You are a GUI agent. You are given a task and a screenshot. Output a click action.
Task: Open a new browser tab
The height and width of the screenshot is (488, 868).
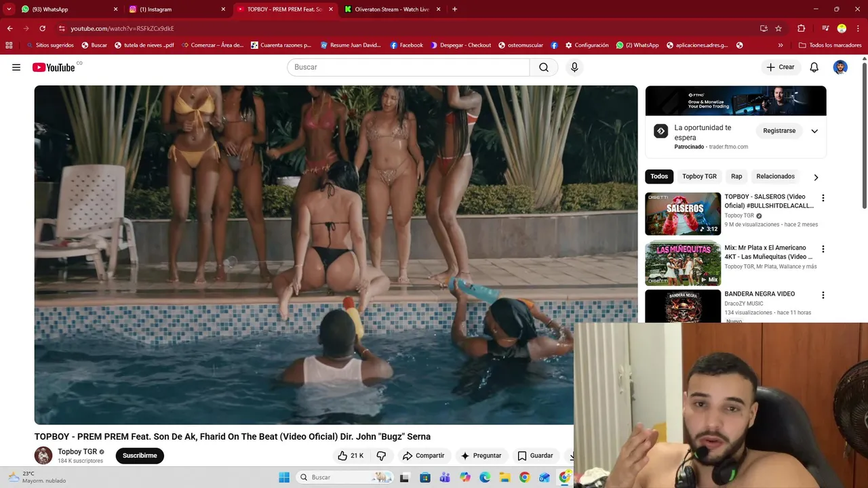[454, 9]
